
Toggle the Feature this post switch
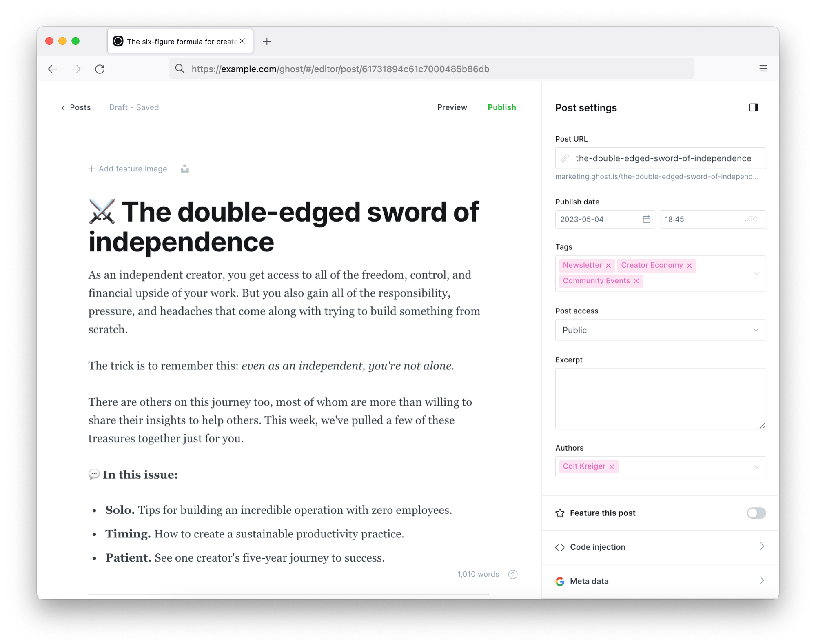(x=756, y=512)
